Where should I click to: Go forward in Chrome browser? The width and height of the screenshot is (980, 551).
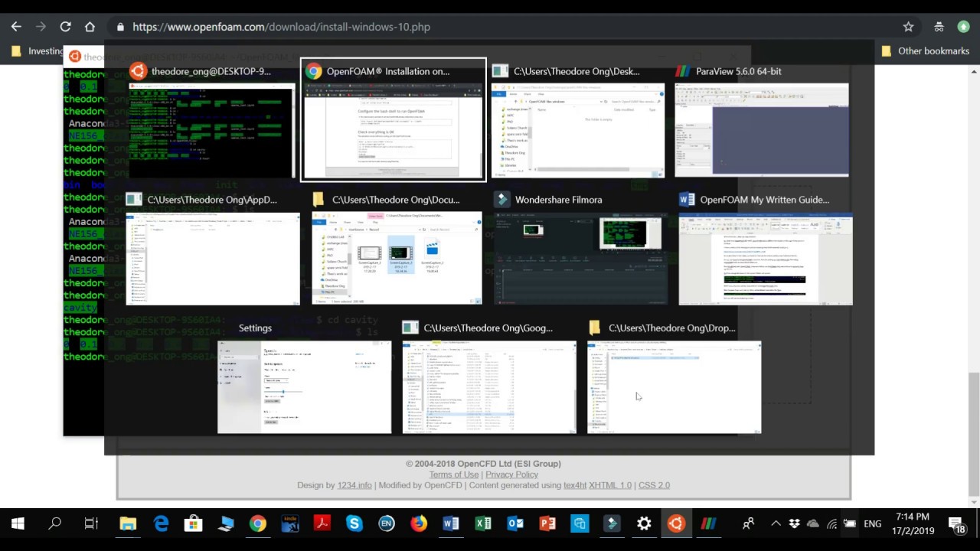pyautogui.click(x=41, y=27)
